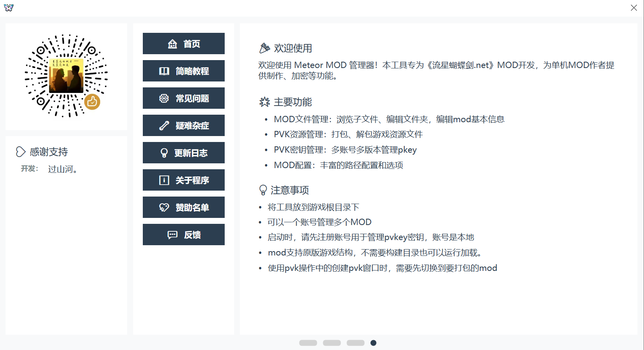The width and height of the screenshot is (644, 350).
Task: Click the chat bubble icon on 反馈 button
Action: 172,235
